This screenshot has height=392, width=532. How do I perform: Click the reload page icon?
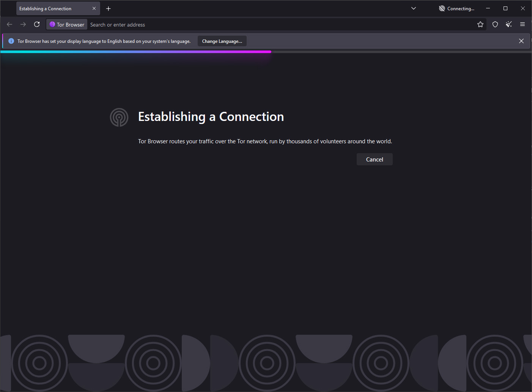tap(37, 24)
